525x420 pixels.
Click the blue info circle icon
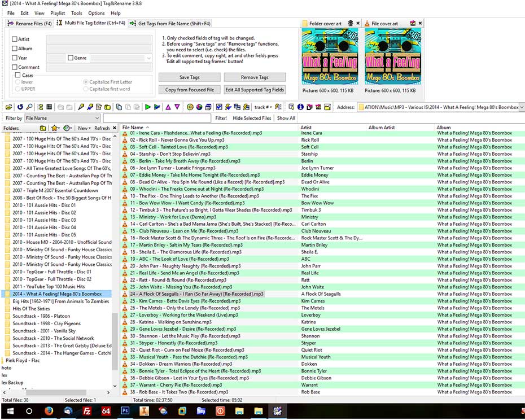coord(300,107)
